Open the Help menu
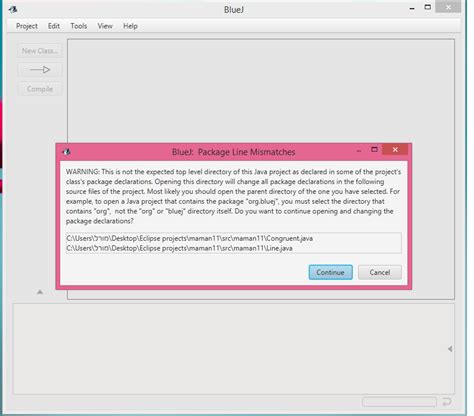 [130, 26]
